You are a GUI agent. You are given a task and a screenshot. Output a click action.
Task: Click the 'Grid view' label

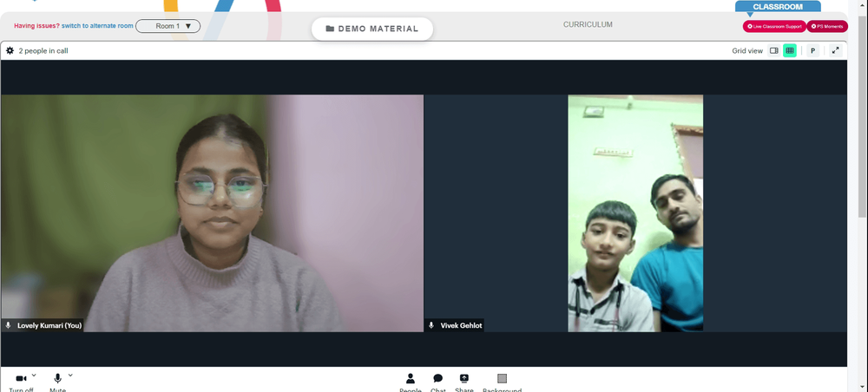click(747, 51)
